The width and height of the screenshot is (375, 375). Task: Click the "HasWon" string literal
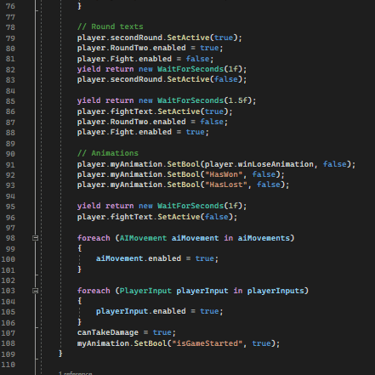point(223,175)
